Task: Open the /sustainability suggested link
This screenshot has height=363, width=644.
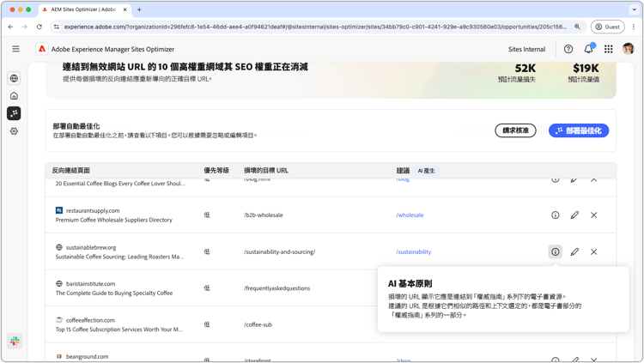Action: coord(414,251)
